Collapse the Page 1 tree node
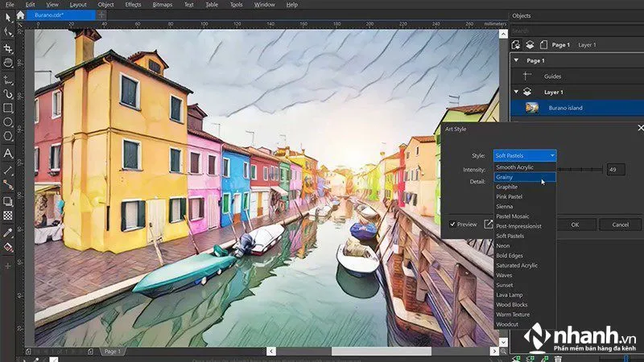The image size is (644, 362). pyautogui.click(x=516, y=60)
